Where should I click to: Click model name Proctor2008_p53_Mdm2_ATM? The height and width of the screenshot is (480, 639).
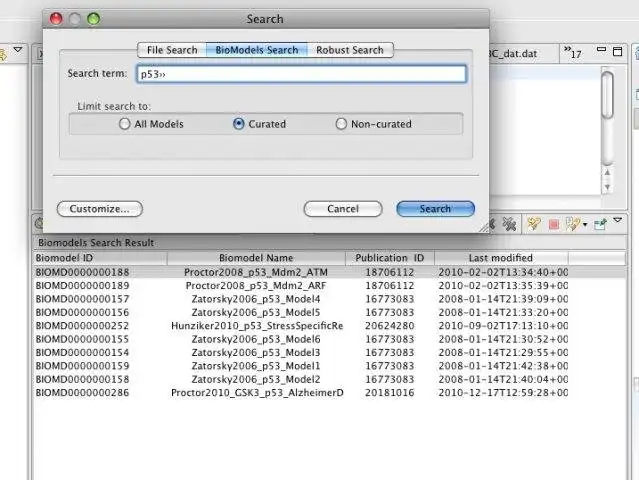(256, 272)
